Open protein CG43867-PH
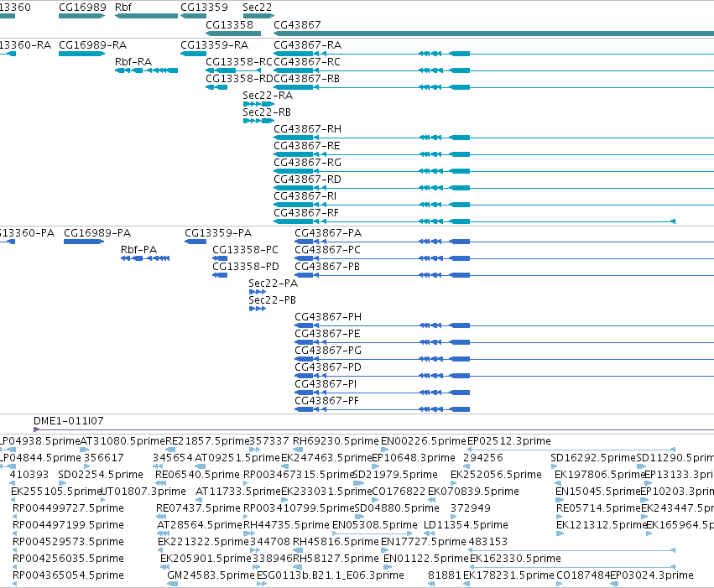 click(328, 317)
